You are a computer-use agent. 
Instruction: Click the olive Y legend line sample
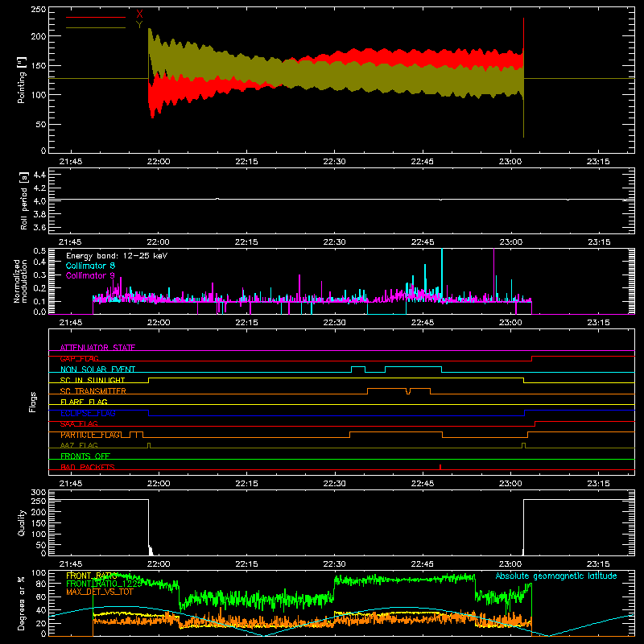(x=96, y=28)
